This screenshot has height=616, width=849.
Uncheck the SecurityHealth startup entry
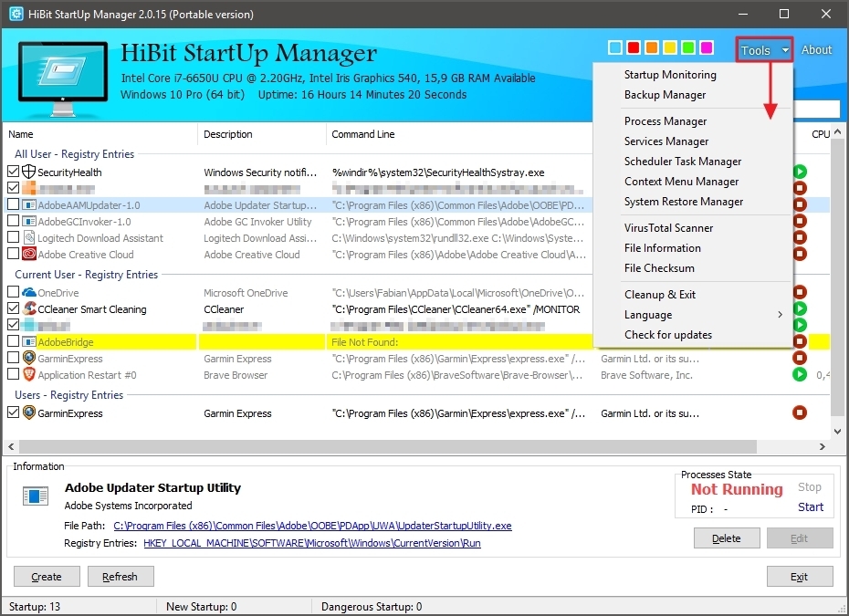(13, 172)
